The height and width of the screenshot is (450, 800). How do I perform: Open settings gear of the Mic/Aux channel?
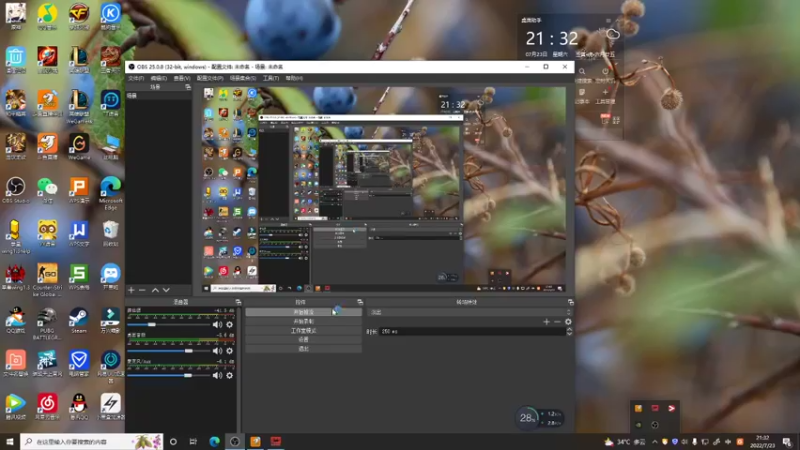(230, 376)
